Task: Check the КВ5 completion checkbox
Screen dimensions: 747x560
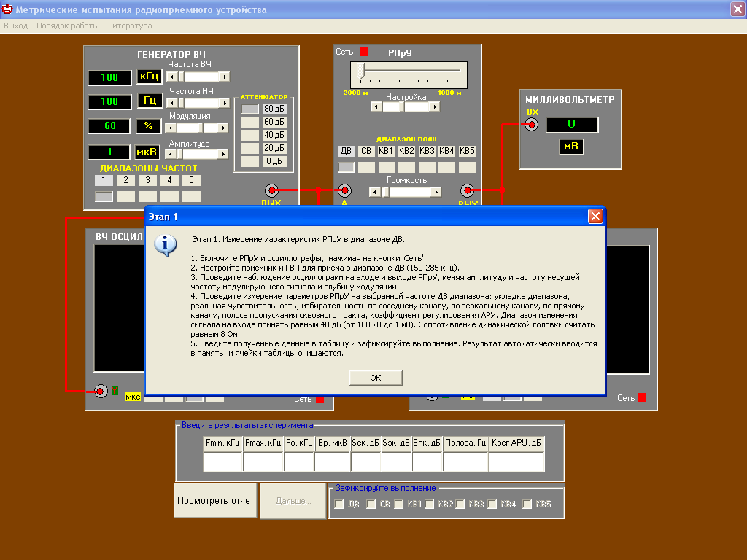Action: (x=527, y=504)
